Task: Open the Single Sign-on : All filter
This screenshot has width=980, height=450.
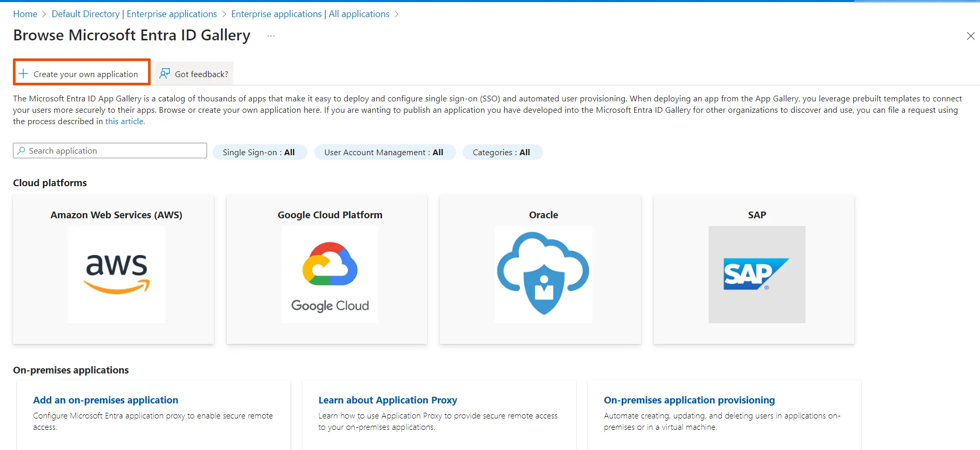Action: [x=260, y=152]
